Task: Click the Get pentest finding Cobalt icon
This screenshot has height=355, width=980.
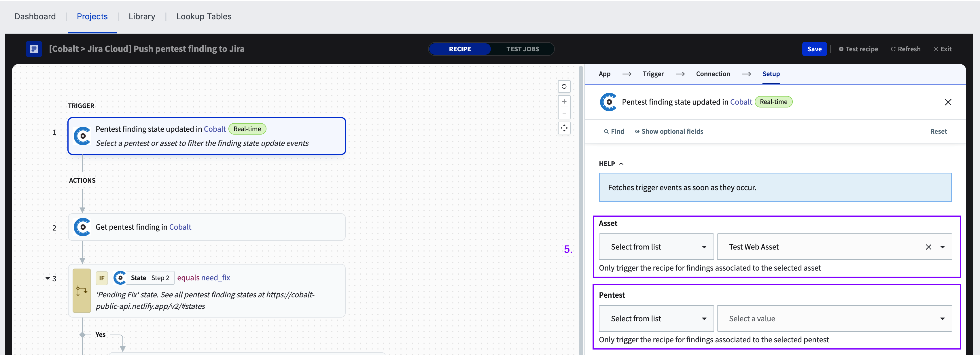Action: click(x=82, y=226)
